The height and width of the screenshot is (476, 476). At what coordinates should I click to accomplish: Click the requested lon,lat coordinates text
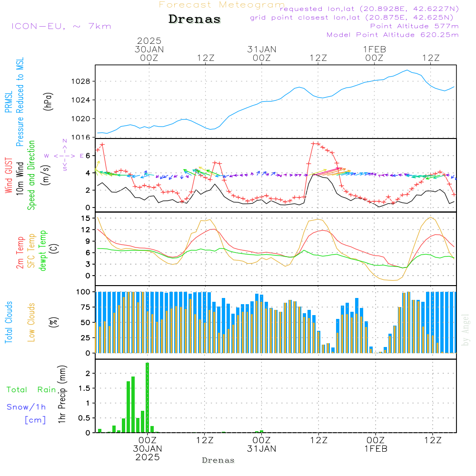click(x=369, y=9)
